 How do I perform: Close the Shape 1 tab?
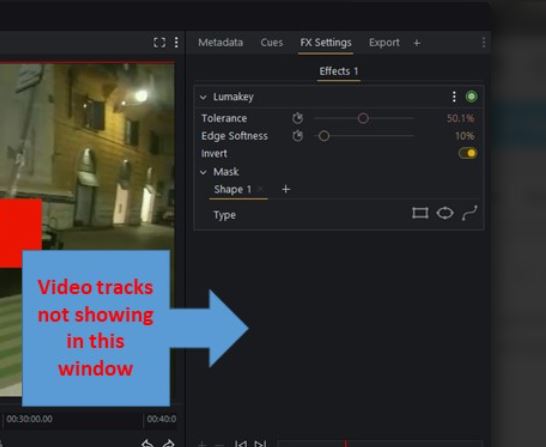coord(260,189)
